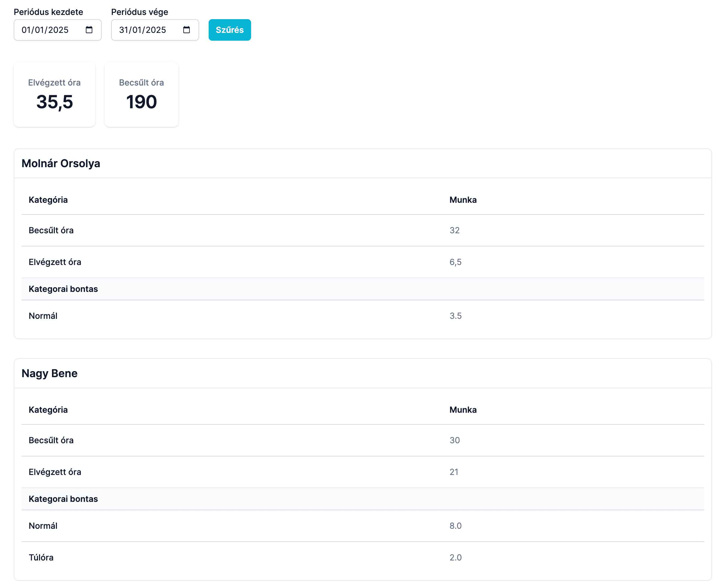Click the Nagy Bene heading
The height and width of the screenshot is (588, 724).
point(50,373)
